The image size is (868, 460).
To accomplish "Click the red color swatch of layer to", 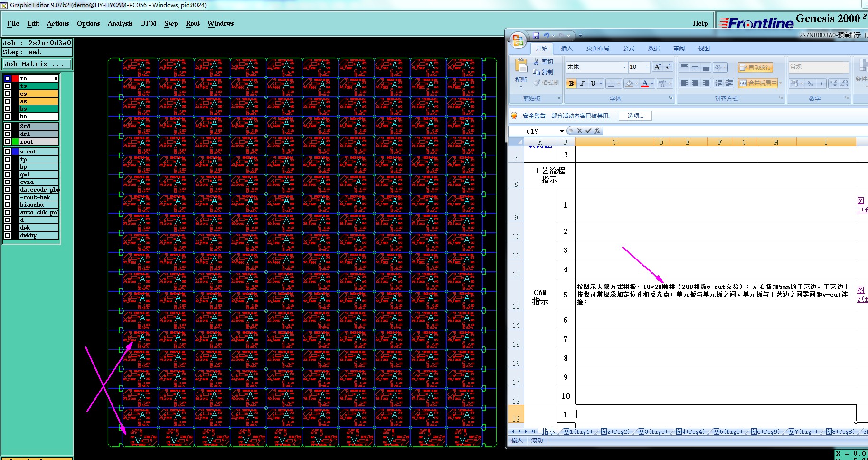I will coord(15,78).
